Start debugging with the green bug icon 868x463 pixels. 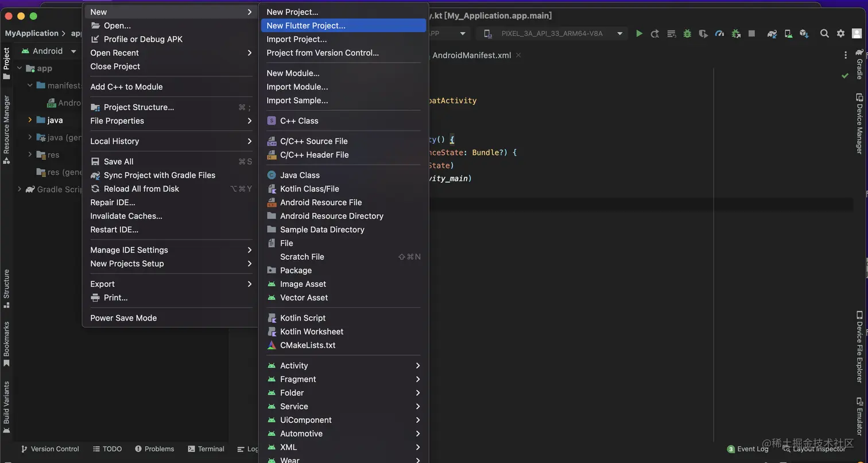687,33
